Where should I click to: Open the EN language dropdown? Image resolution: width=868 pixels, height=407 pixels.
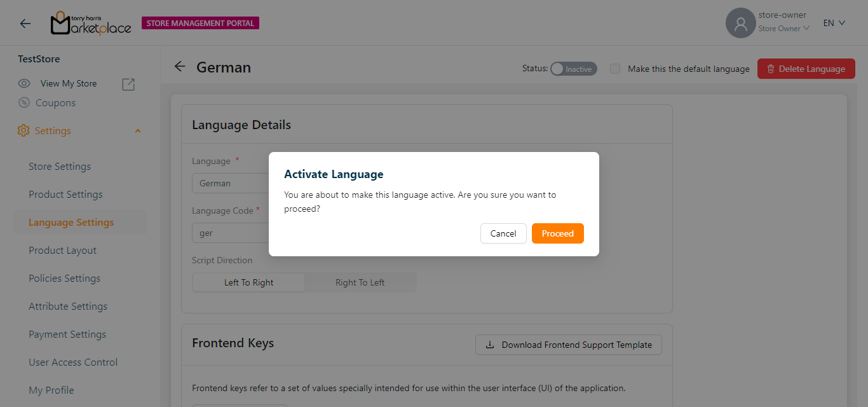[834, 23]
